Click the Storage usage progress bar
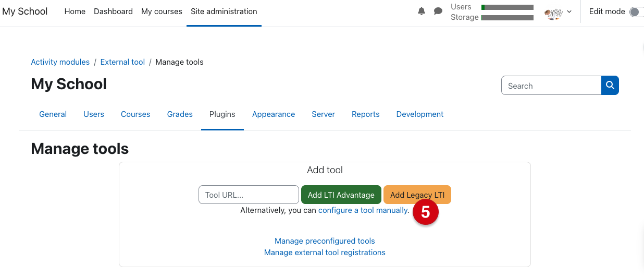Image resolution: width=644 pixels, height=276 pixels. [507, 18]
